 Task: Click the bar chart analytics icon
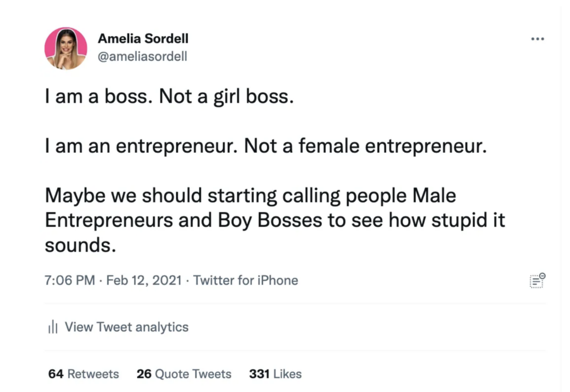[53, 327]
